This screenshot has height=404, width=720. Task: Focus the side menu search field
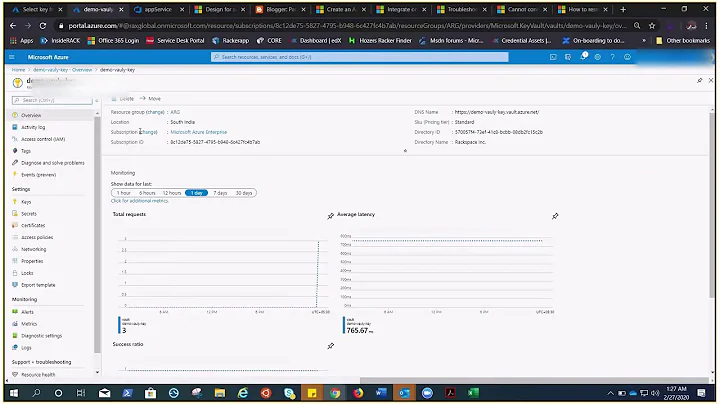(52, 100)
